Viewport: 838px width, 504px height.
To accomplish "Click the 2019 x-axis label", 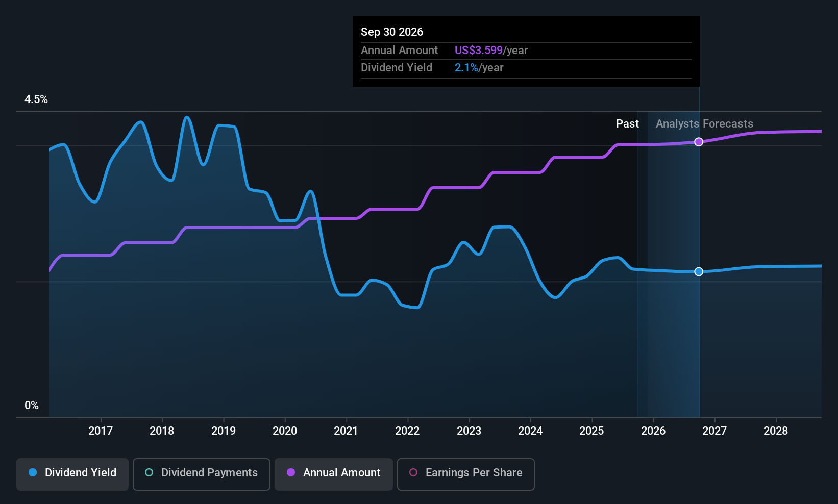I will tap(224, 431).
